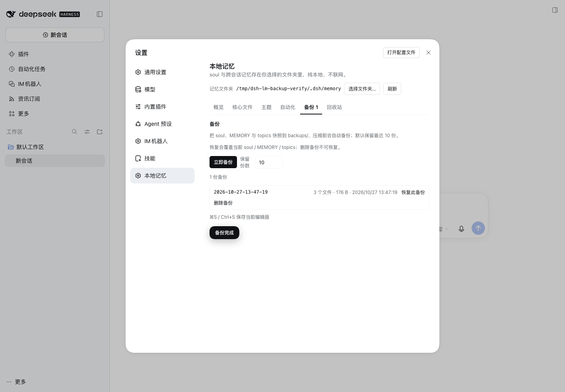565x392 pixels.
Task: Toggle the right panel icon at top-right
Action: point(555,10)
